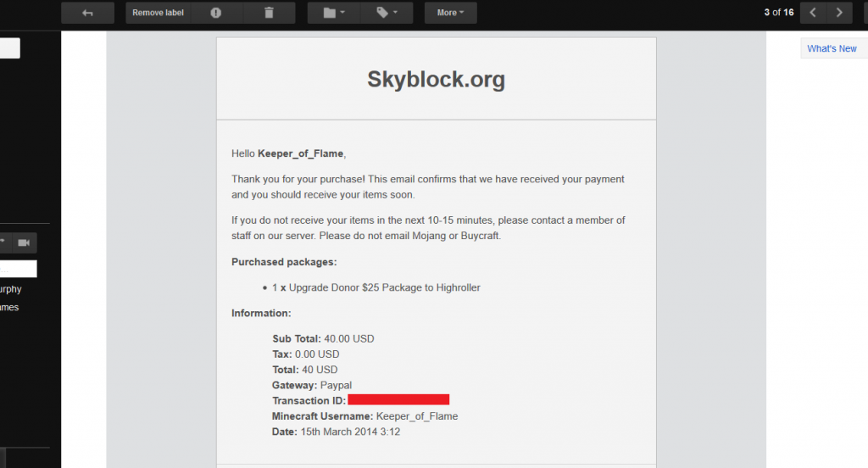Report this email as spam
This screenshot has height=468, width=868.
(216, 13)
